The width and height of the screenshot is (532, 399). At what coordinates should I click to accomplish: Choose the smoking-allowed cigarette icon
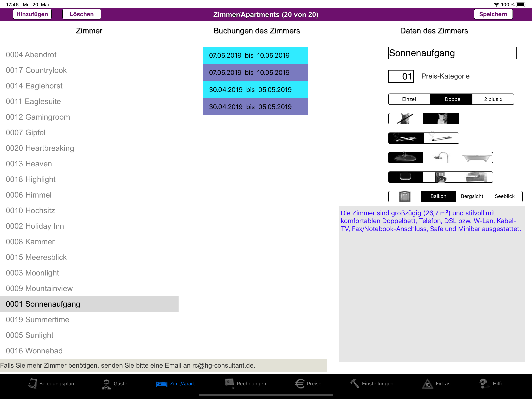pyautogui.click(x=441, y=138)
